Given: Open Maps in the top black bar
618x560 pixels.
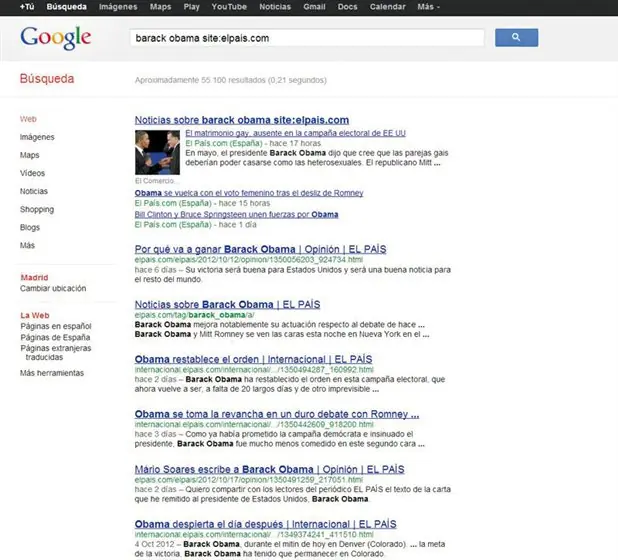Looking at the screenshot, I should click(160, 7).
